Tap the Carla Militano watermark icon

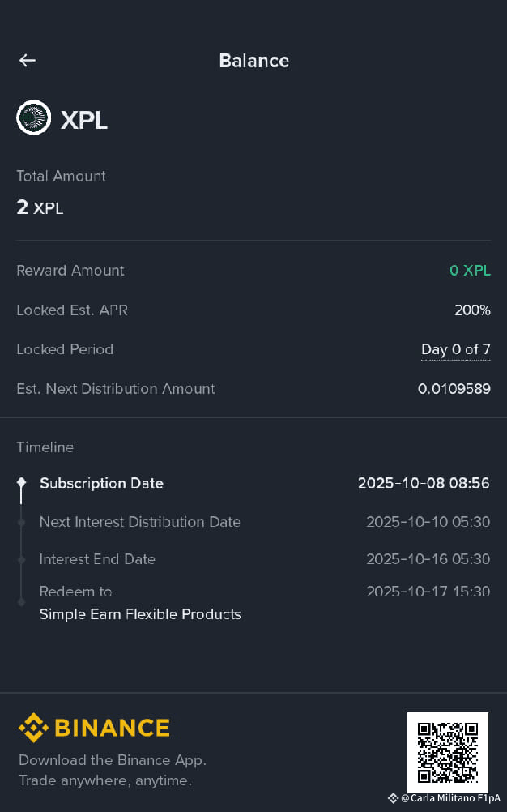(x=393, y=798)
